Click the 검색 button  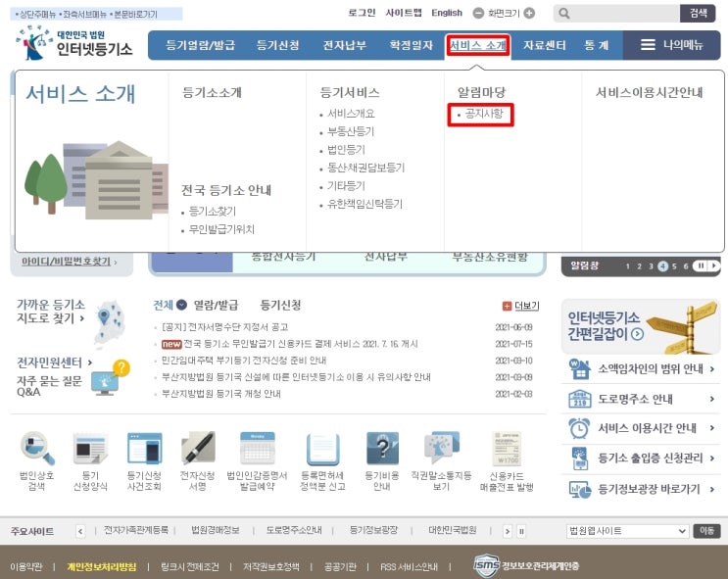tap(698, 13)
